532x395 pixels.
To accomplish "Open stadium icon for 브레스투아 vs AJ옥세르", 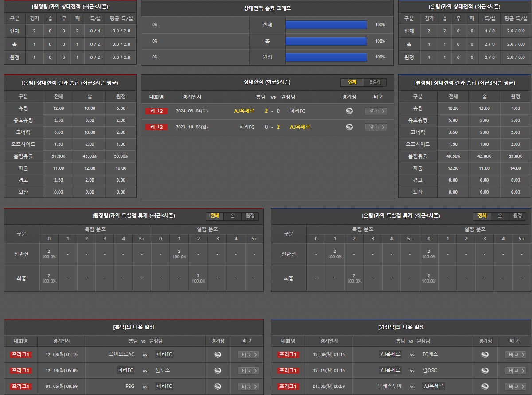I will coord(485,387).
